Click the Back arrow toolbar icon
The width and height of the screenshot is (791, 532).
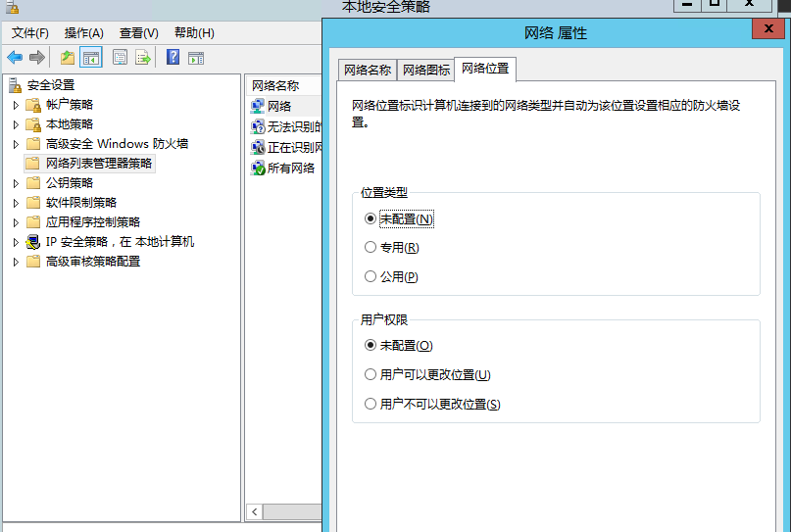pyautogui.click(x=15, y=58)
